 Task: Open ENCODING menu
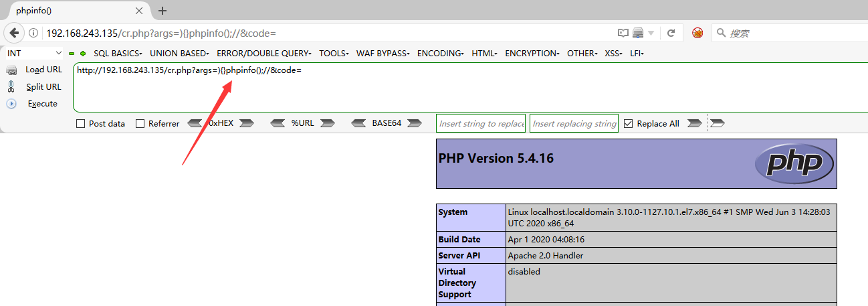click(441, 53)
